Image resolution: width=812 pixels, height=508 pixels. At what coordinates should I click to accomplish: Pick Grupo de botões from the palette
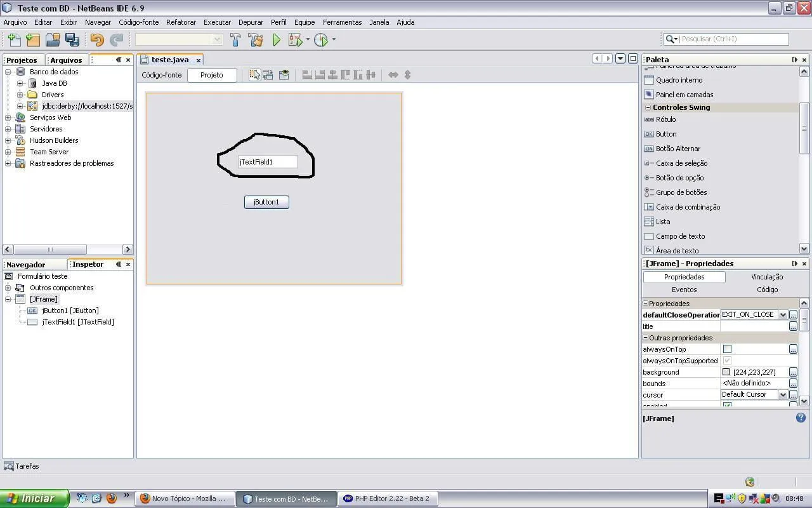click(675, 192)
